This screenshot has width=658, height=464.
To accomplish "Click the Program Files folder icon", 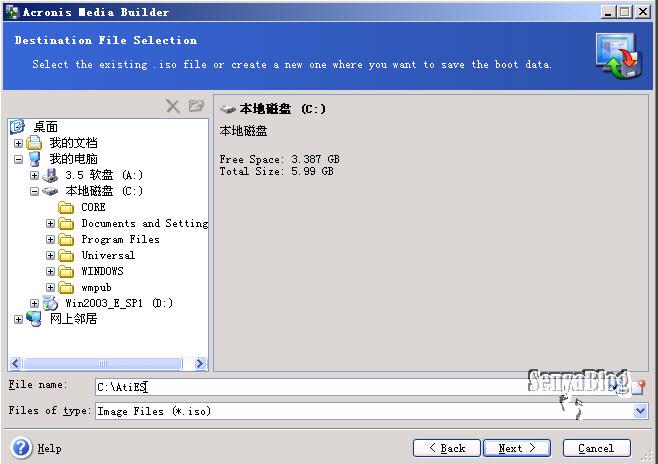I will pyautogui.click(x=66, y=240).
